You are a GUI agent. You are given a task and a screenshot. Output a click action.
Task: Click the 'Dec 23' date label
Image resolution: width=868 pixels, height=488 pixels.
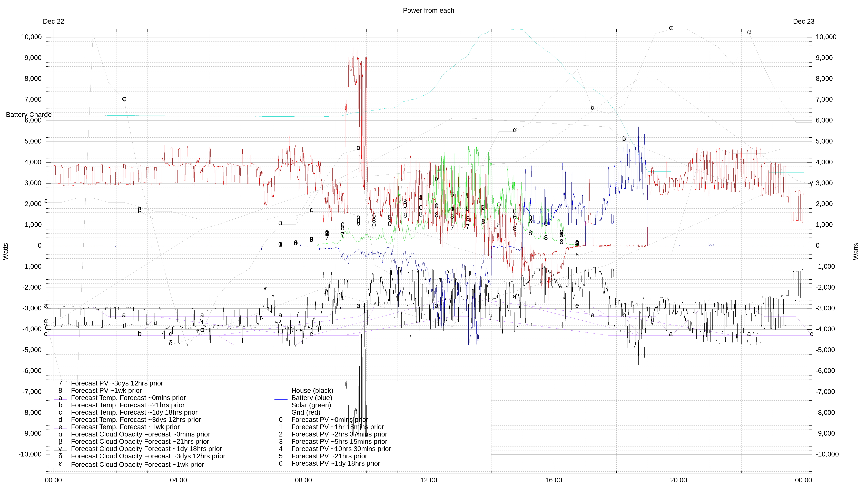(x=803, y=22)
